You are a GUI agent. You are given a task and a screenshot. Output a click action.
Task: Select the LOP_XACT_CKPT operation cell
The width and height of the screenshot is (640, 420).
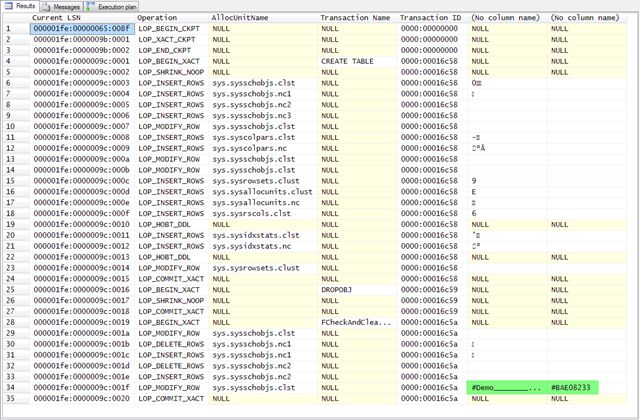172,40
